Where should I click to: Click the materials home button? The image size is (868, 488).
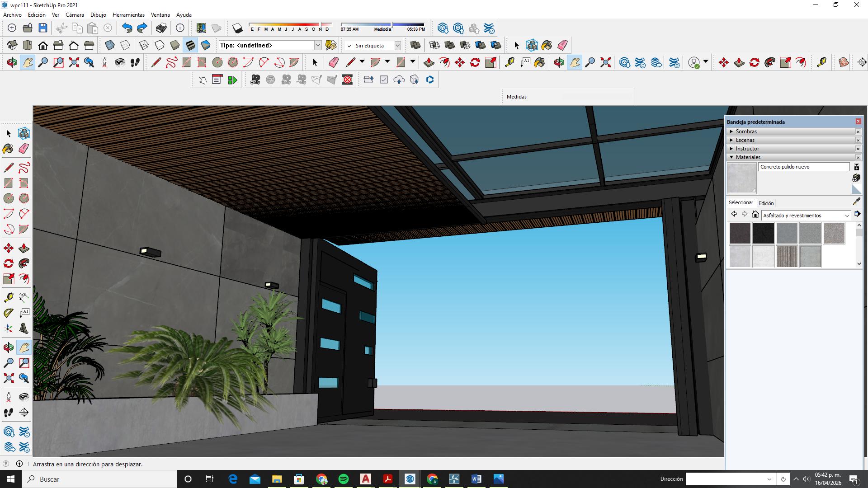click(x=755, y=215)
